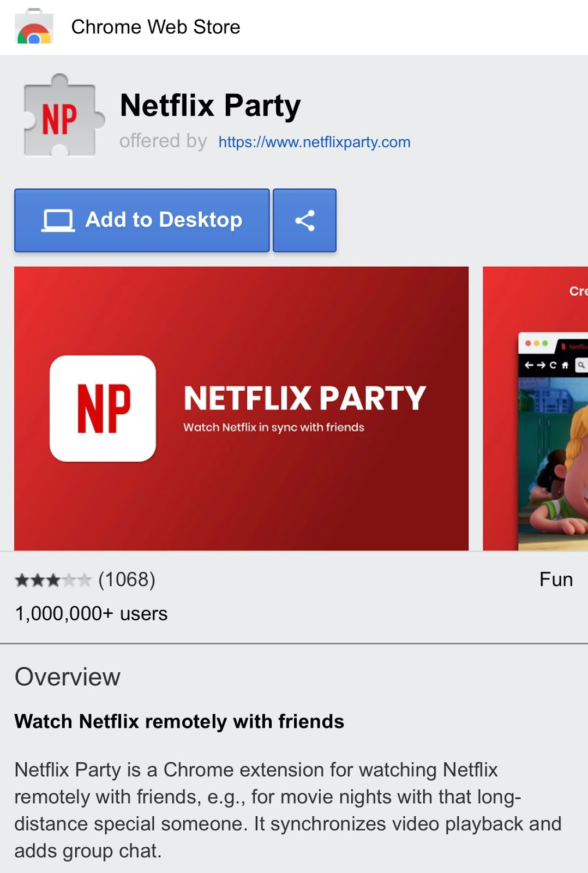The width and height of the screenshot is (588, 873).
Task: Tap the NP puzzle-piece extension icon
Action: pyautogui.click(x=63, y=116)
